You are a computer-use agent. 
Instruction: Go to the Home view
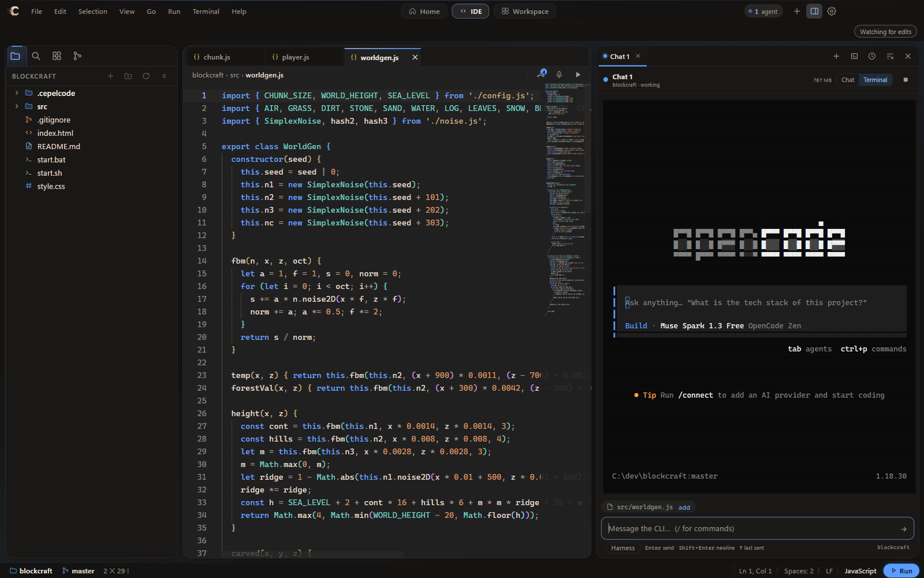[424, 11]
